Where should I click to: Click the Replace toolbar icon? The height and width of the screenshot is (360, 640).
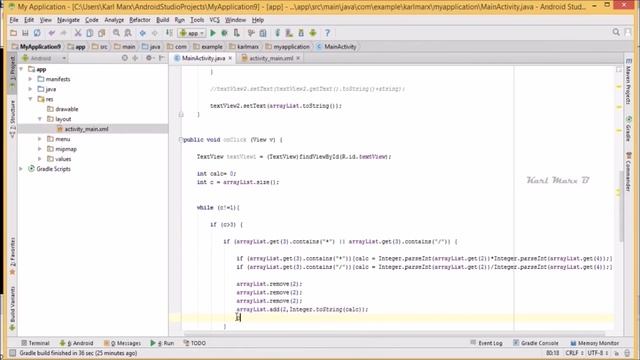pos(128,33)
